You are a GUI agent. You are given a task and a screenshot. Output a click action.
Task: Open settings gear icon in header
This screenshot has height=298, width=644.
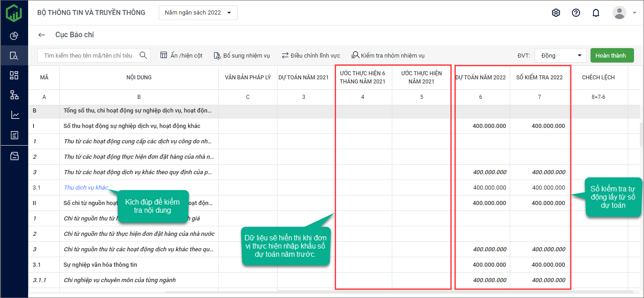pyautogui.click(x=556, y=13)
